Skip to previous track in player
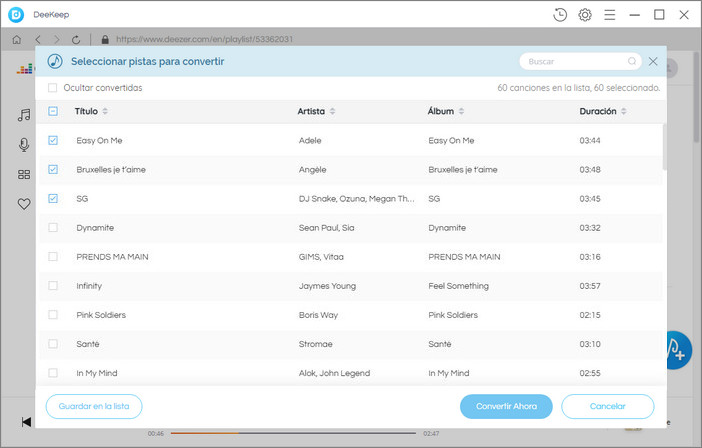The height and width of the screenshot is (448, 702). 26,422
